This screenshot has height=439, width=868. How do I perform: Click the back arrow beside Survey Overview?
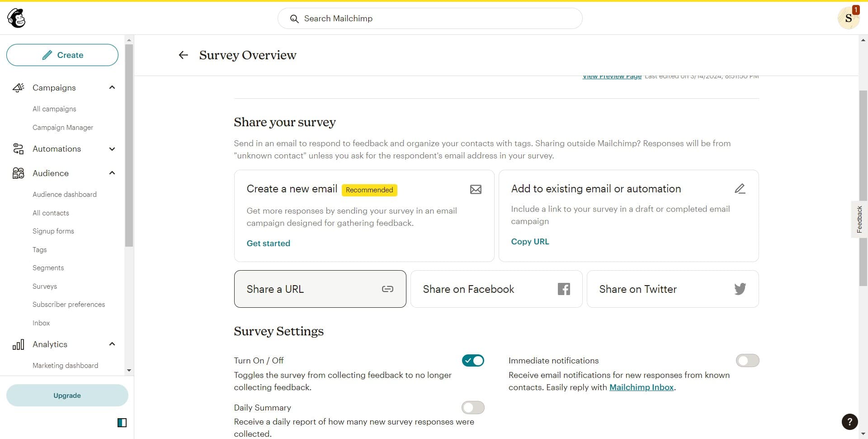[x=183, y=55]
